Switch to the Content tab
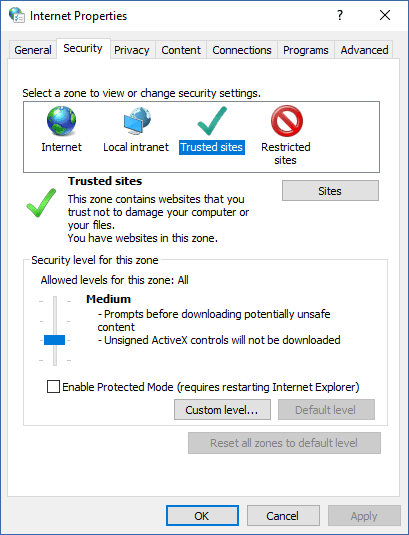Image resolution: width=409 pixels, height=535 pixels. [x=181, y=50]
